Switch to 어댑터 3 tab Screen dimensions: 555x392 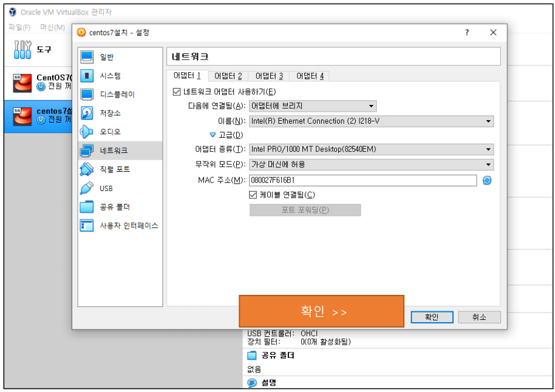click(x=269, y=76)
